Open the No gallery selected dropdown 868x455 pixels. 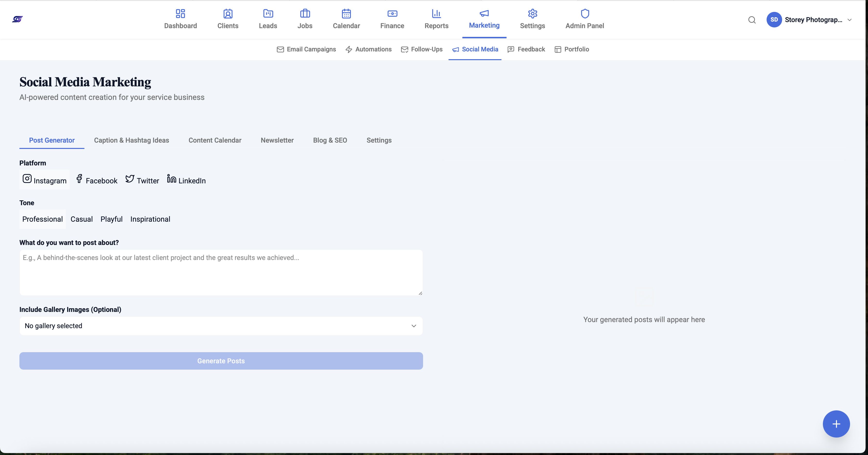[x=221, y=326]
